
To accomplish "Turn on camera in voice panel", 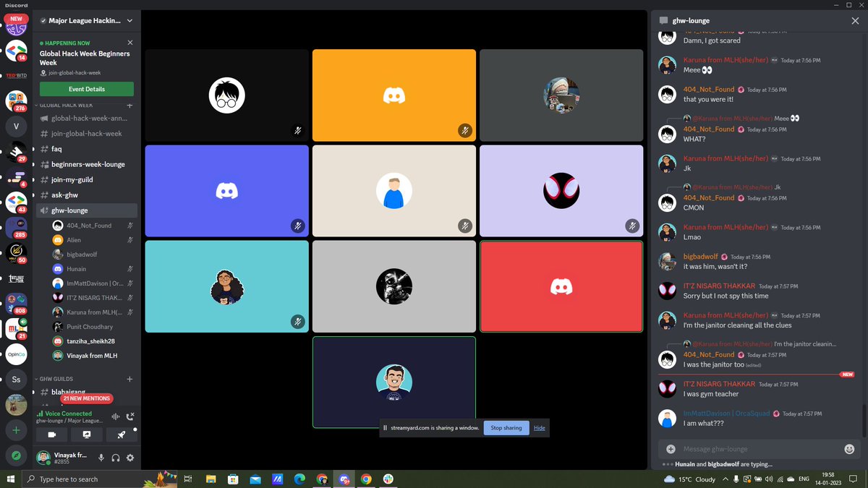I will (51, 435).
